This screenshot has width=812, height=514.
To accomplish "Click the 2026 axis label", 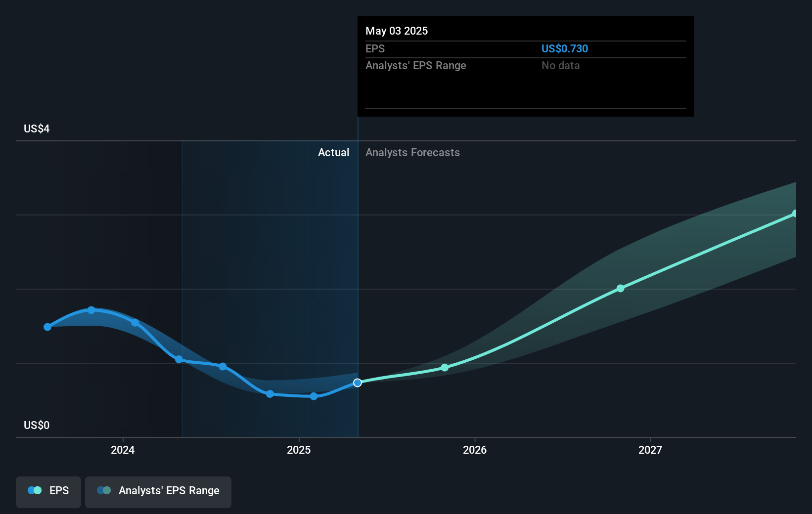I will coord(475,450).
